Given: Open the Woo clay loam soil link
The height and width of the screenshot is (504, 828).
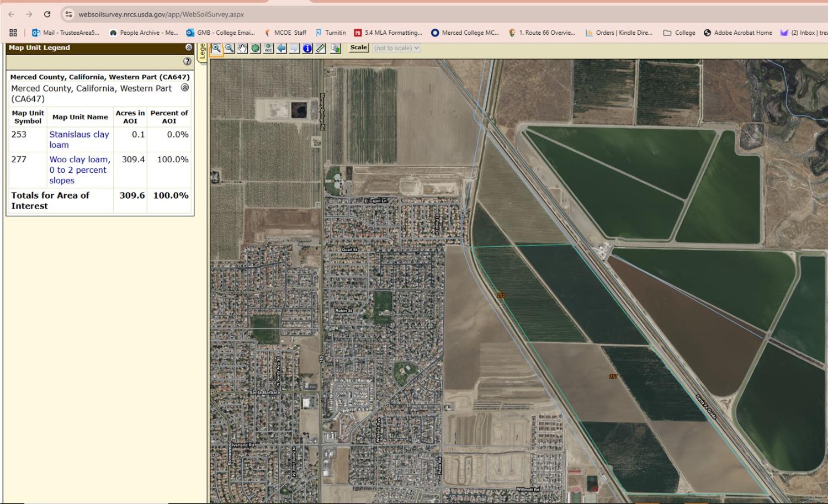Looking at the screenshot, I should (79, 169).
